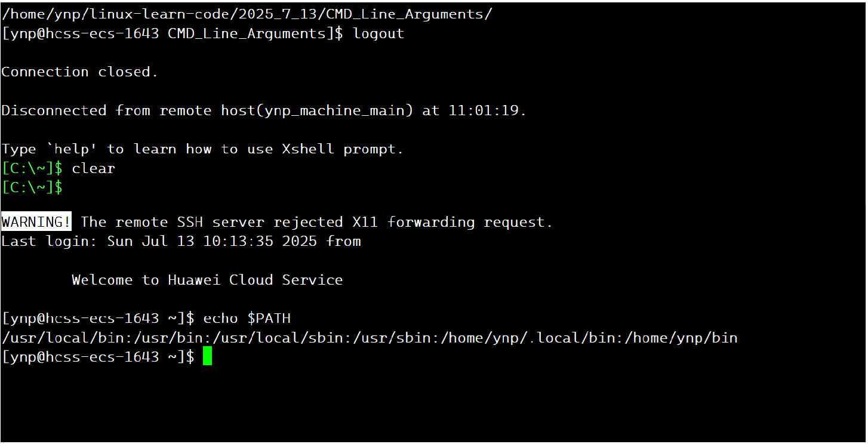The width and height of the screenshot is (868, 444).
Task: Click the $PATH variable text
Action: click(269, 318)
